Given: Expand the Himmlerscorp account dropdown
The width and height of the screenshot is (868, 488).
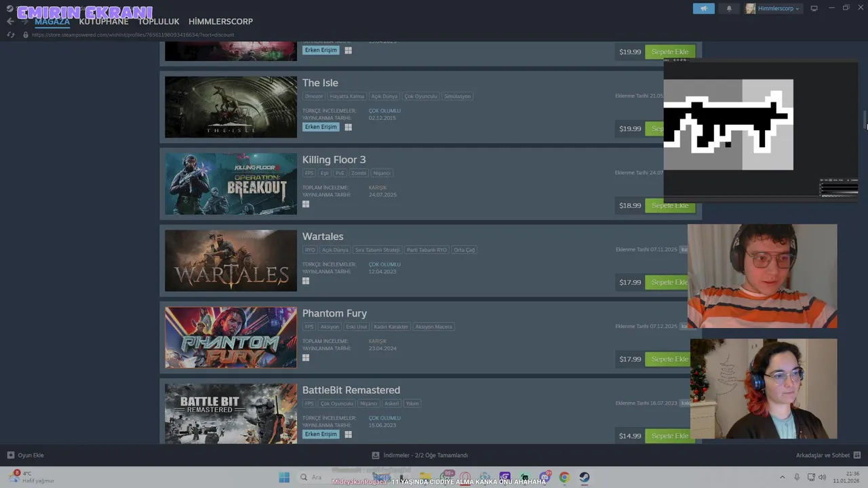Looking at the screenshot, I should [773, 8].
